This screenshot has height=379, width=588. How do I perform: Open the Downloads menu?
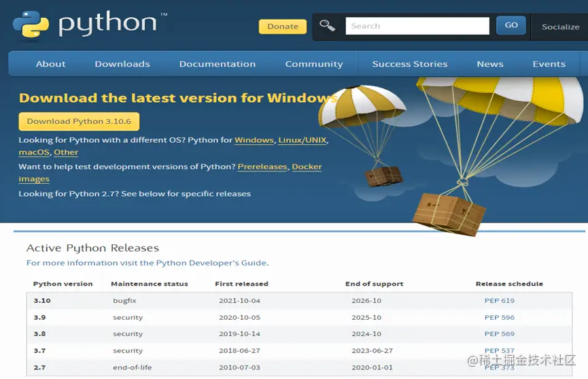point(122,64)
